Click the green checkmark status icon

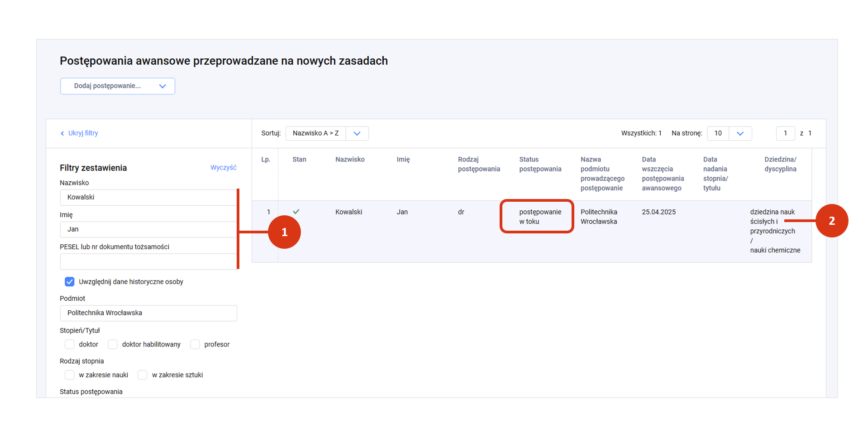pos(296,212)
